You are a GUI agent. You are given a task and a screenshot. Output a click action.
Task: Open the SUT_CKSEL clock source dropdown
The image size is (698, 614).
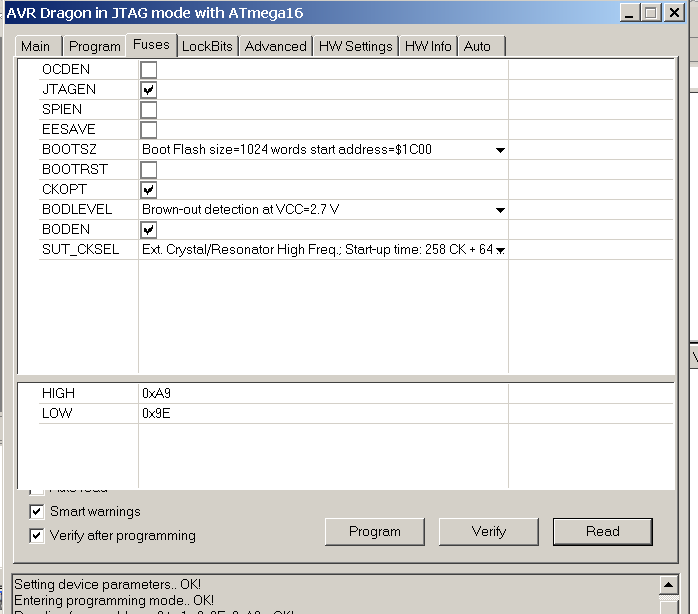tap(500, 250)
